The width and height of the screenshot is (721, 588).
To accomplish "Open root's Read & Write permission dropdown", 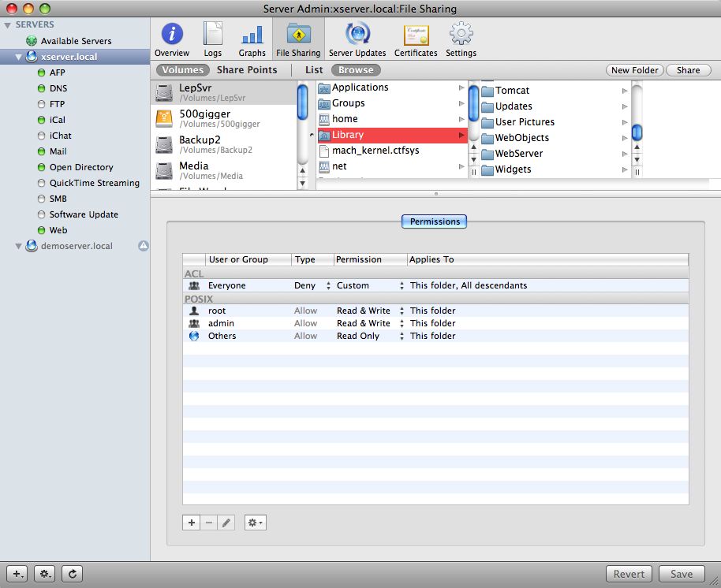I will pyautogui.click(x=402, y=311).
